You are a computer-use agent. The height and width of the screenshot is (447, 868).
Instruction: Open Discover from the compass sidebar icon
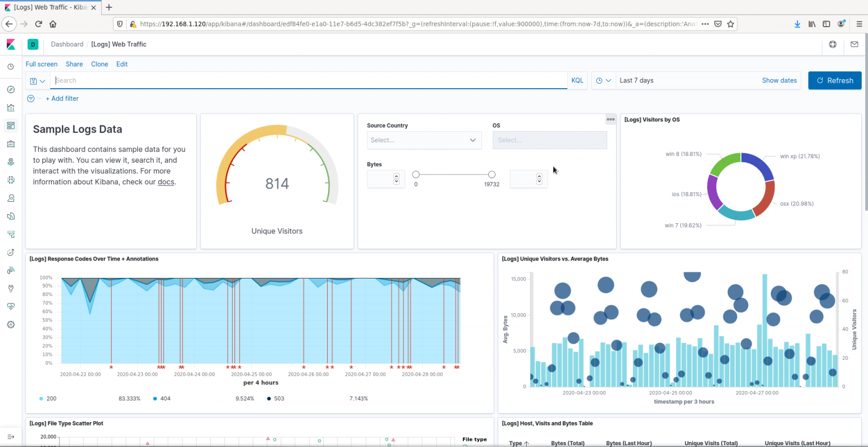[x=11, y=89]
